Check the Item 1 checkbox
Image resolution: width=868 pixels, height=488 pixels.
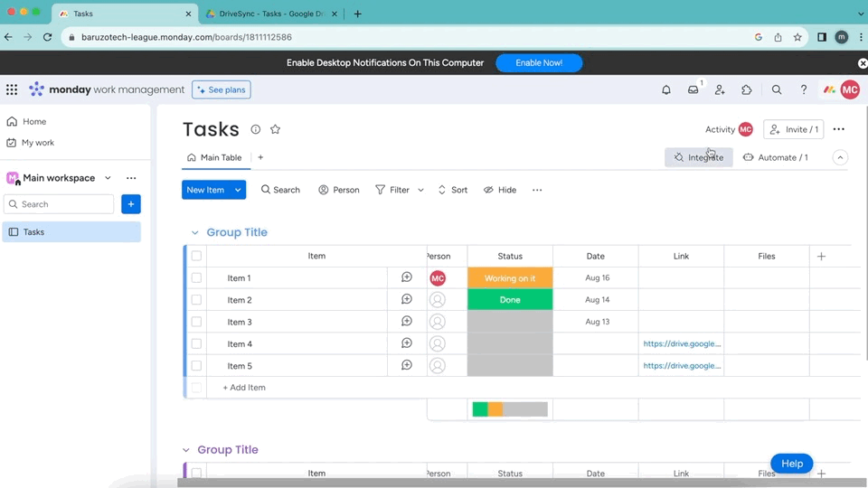pos(196,277)
